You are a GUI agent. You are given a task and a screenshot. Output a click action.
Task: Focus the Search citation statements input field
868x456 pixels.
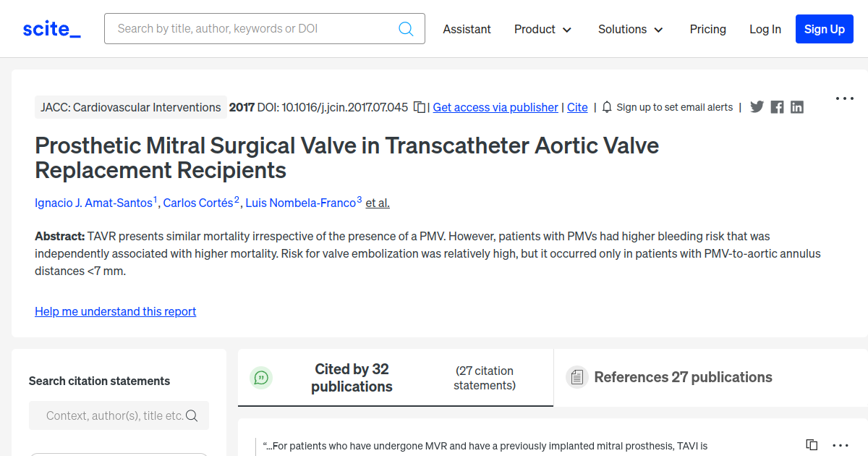[119, 415]
